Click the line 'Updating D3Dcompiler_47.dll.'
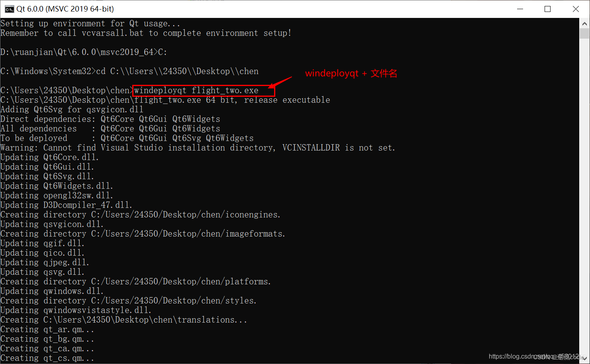Screen dimensions: 590x364 click(x=66, y=205)
